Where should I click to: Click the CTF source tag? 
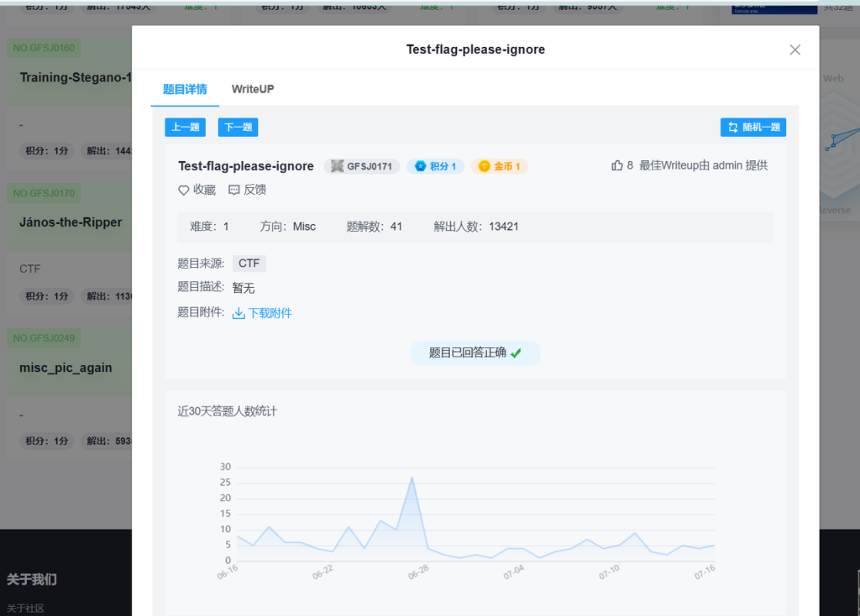pos(249,264)
